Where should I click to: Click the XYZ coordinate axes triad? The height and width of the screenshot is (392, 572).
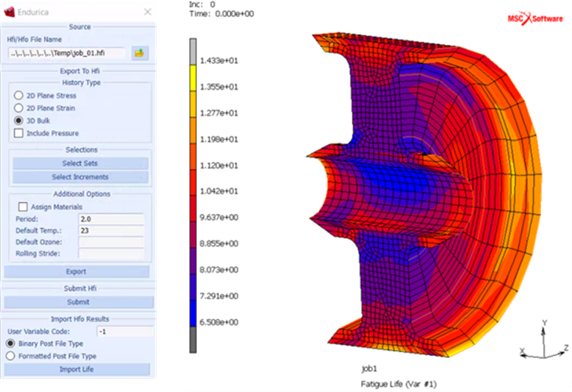coord(543,340)
